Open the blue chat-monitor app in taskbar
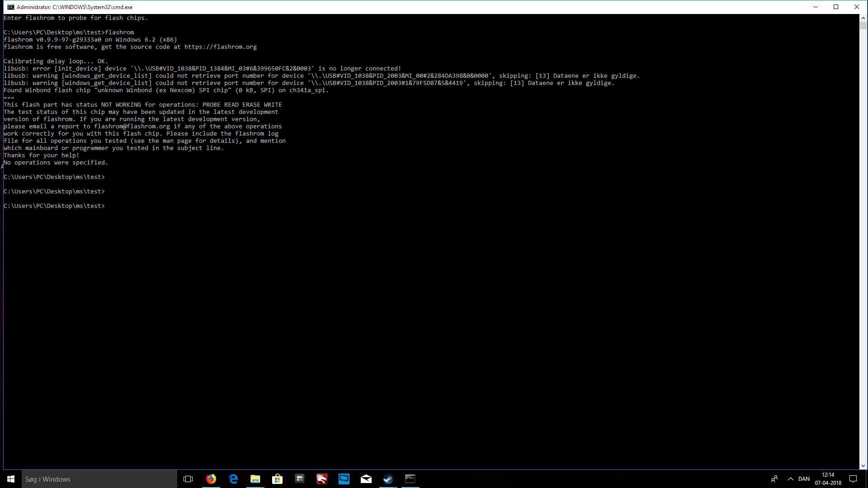Screen dimensions: 868x488 pyautogui.click(x=344, y=479)
